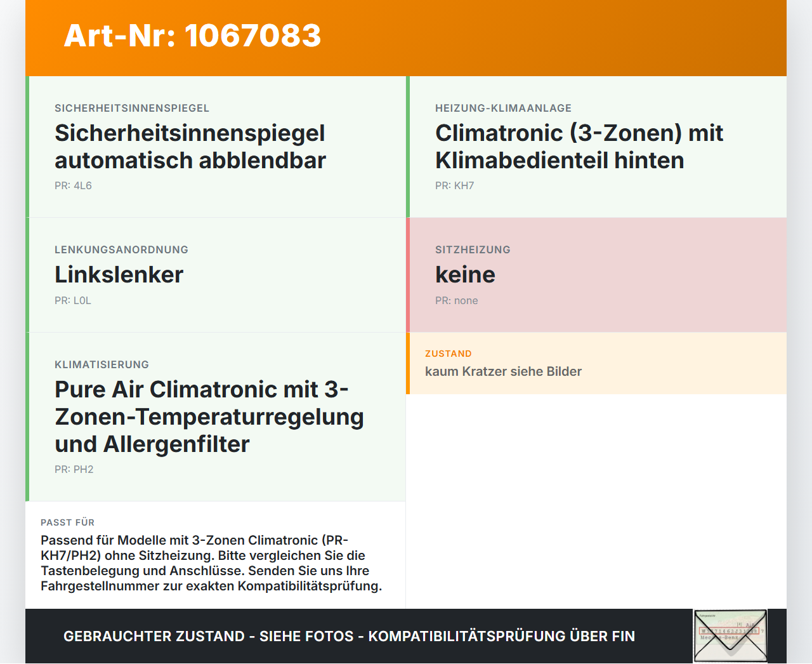The image size is (812, 664).
Task: Click the envelope FIN thumbnail image
Action: (731, 636)
